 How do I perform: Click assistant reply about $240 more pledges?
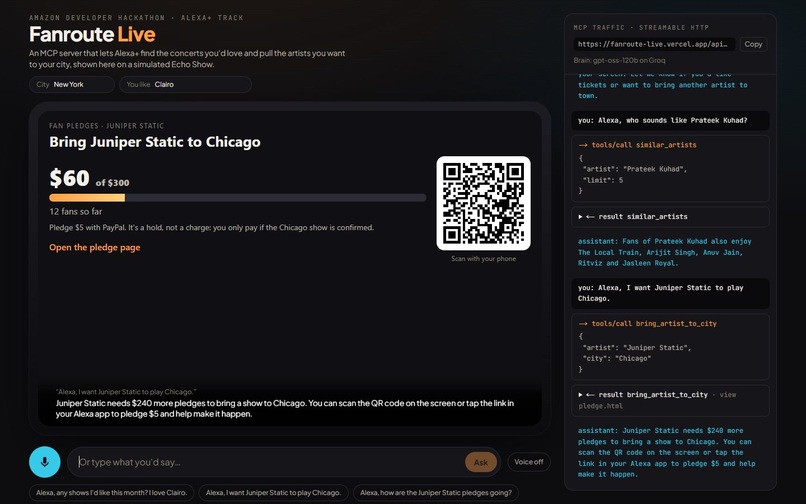pyautogui.click(x=667, y=452)
